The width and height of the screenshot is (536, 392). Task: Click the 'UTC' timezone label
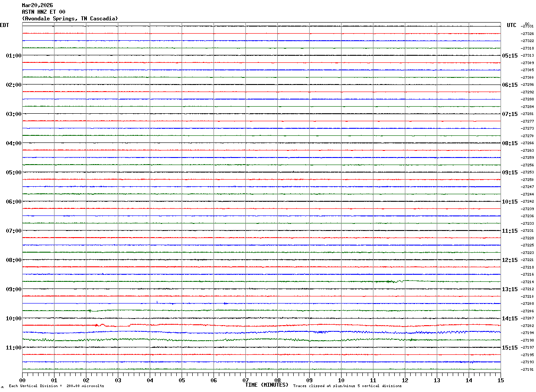pyautogui.click(x=512, y=25)
